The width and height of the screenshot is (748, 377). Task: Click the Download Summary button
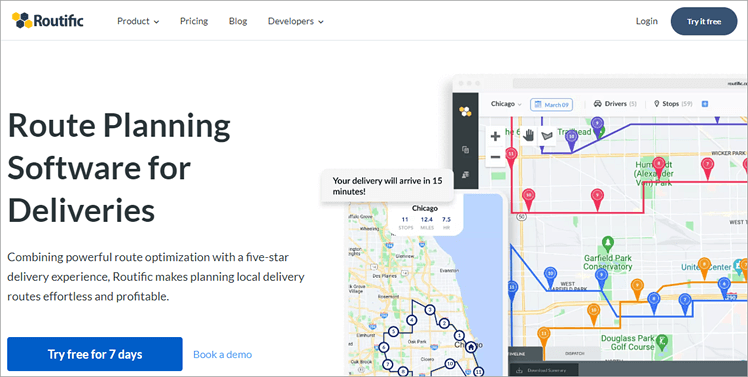coord(544,370)
